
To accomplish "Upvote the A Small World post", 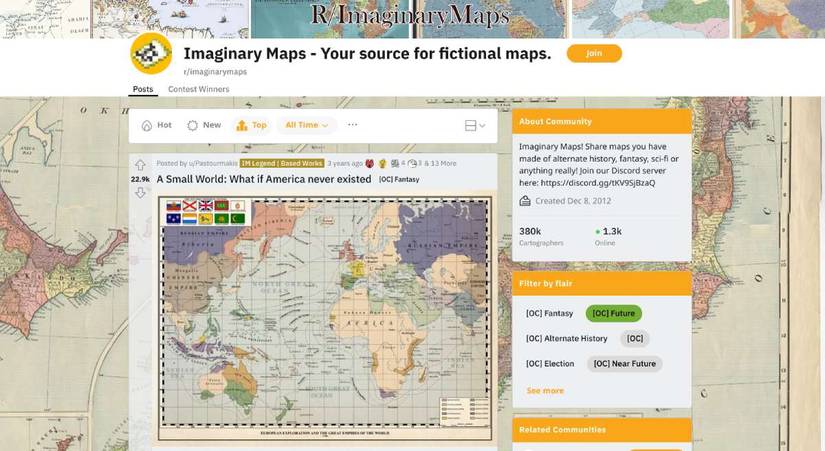I will [140, 165].
